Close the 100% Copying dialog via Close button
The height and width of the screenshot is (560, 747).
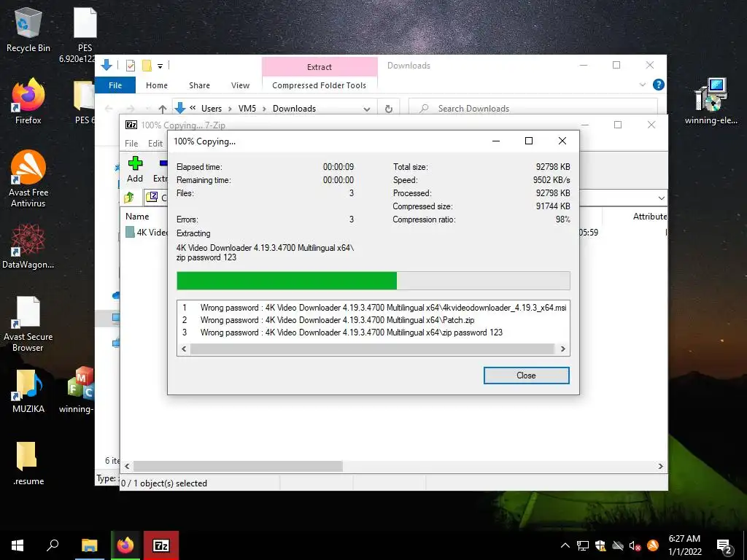pos(526,376)
